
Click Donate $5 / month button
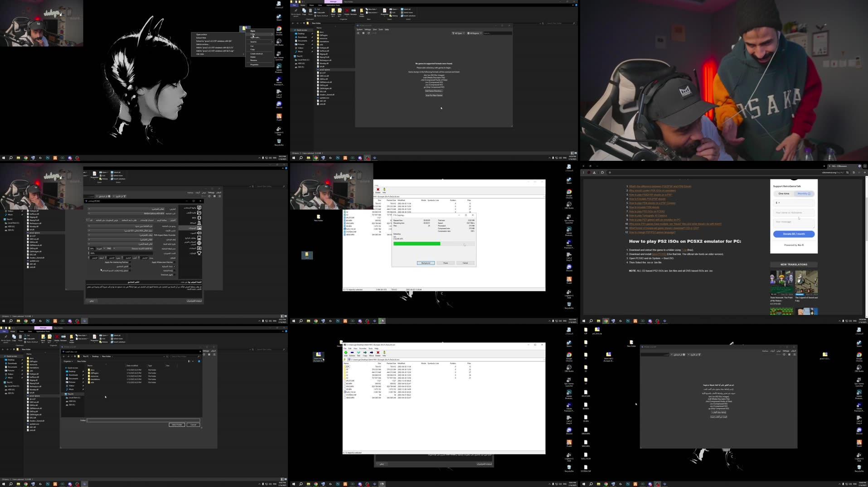pos(794,234)
